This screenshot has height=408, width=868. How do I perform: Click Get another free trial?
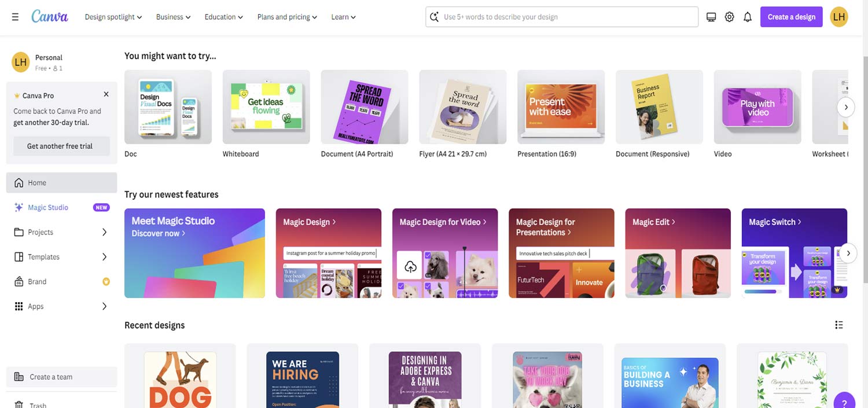coord(61,146)
